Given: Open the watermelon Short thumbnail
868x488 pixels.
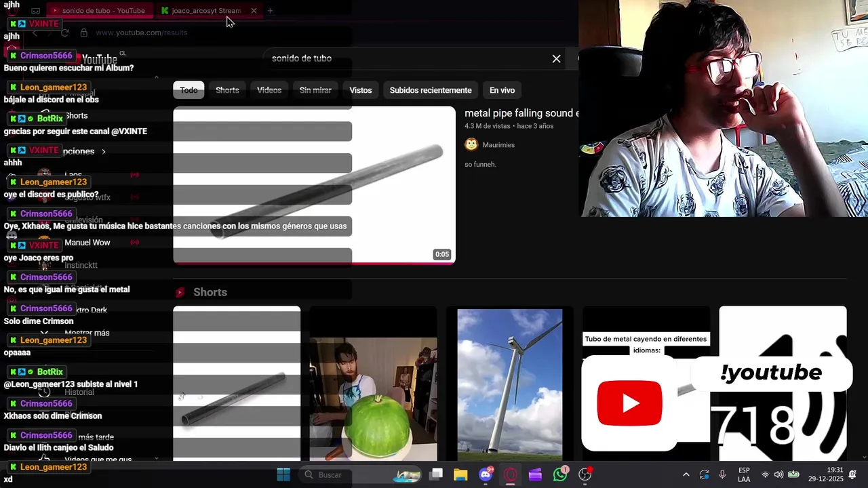Looking at the screenshot, I should tap(373, 384).
